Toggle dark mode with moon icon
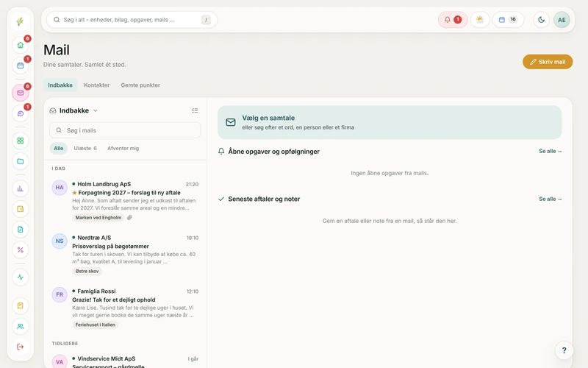Viewport: 588px width, 368px height. (x=541, y=20)
